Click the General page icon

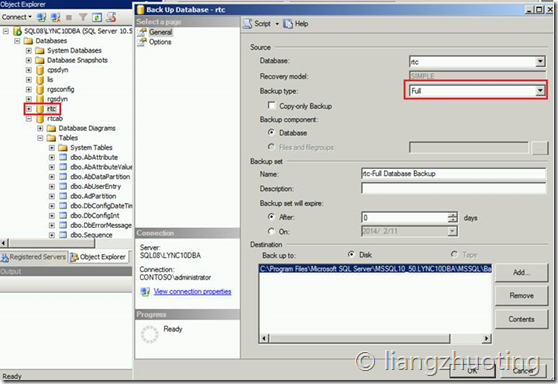click(x=142, y=32)
